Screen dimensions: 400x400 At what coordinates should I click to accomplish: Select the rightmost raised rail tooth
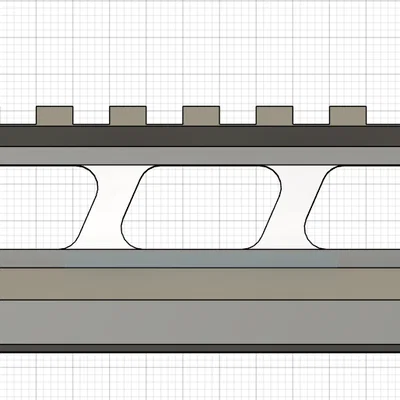point(348,116)
